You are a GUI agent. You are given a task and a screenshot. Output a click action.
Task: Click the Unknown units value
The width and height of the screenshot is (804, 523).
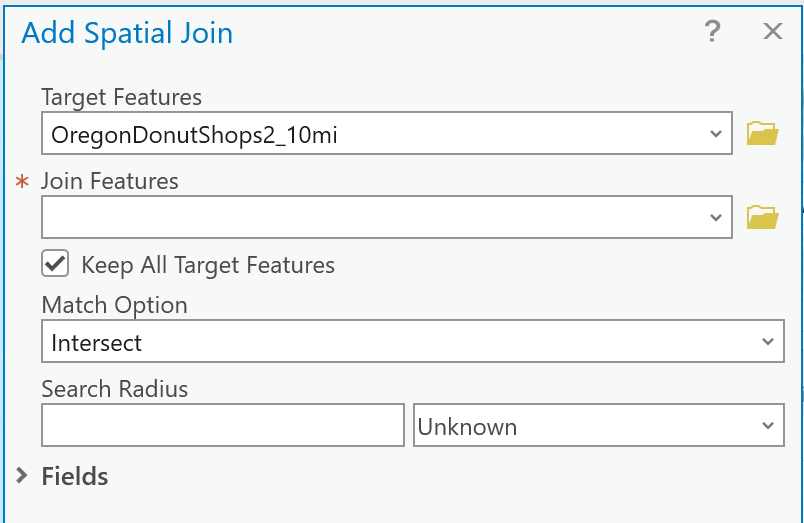tap(467, 427)
